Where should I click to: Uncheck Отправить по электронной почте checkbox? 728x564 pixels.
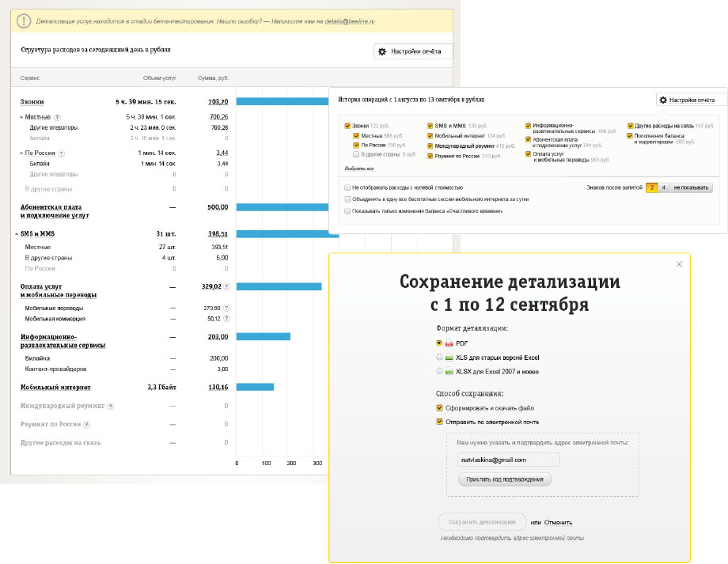[439, 422]
